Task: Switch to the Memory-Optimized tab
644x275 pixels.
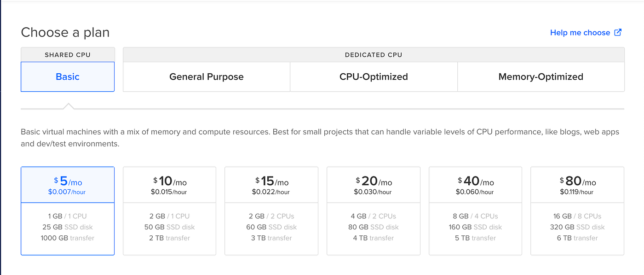Action: point(541,77)
